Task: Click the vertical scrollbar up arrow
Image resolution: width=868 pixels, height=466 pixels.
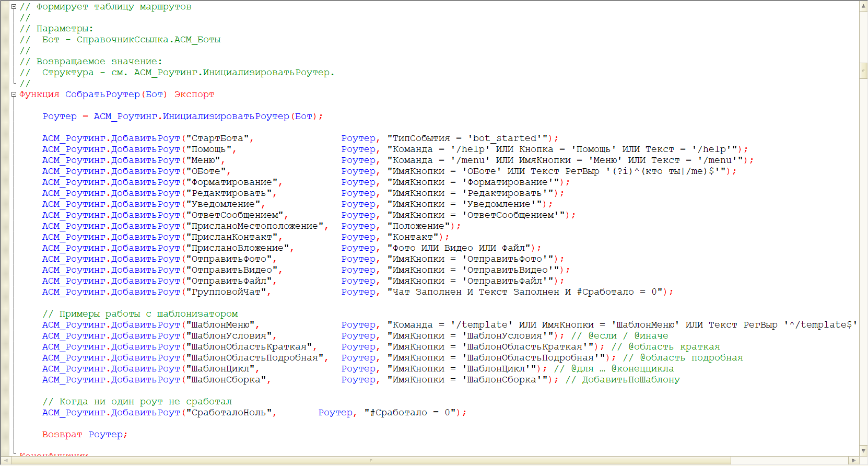Action: coord(863,6)
